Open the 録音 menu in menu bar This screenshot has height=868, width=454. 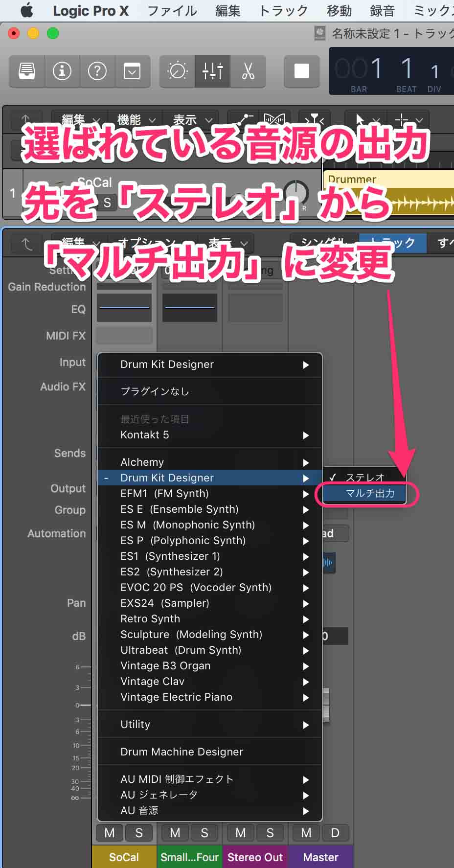point(382,10)
